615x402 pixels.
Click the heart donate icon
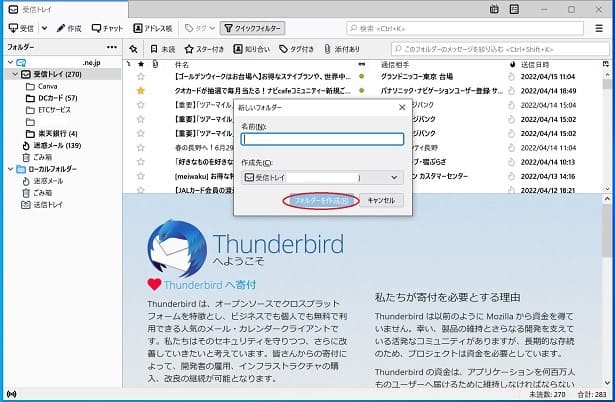pyautogui.click(x=154, y=284)
